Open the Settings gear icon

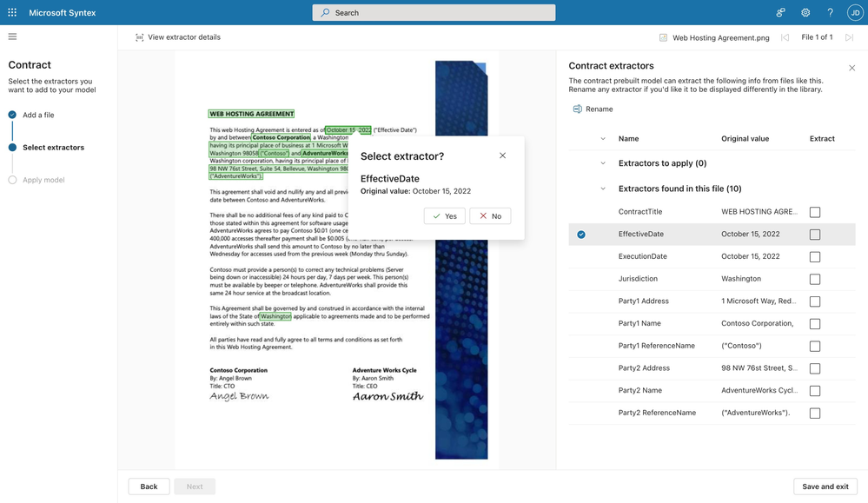coord(805,12)
